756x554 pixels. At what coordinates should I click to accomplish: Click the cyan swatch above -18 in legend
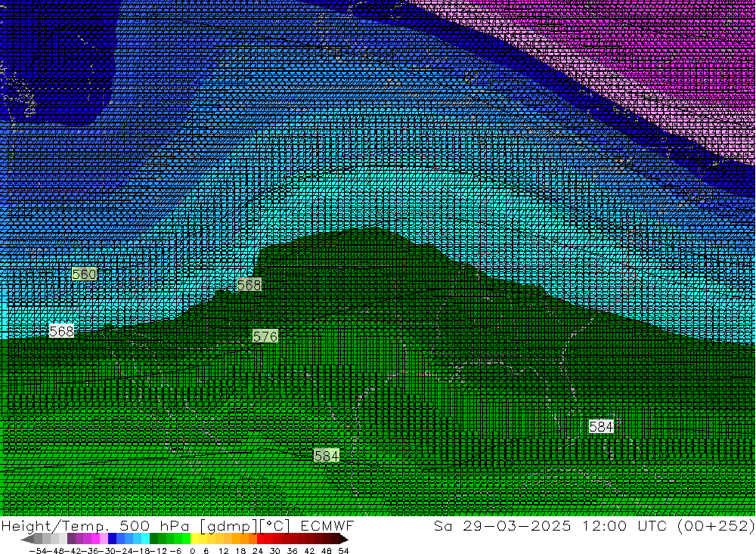pos(146,539)
